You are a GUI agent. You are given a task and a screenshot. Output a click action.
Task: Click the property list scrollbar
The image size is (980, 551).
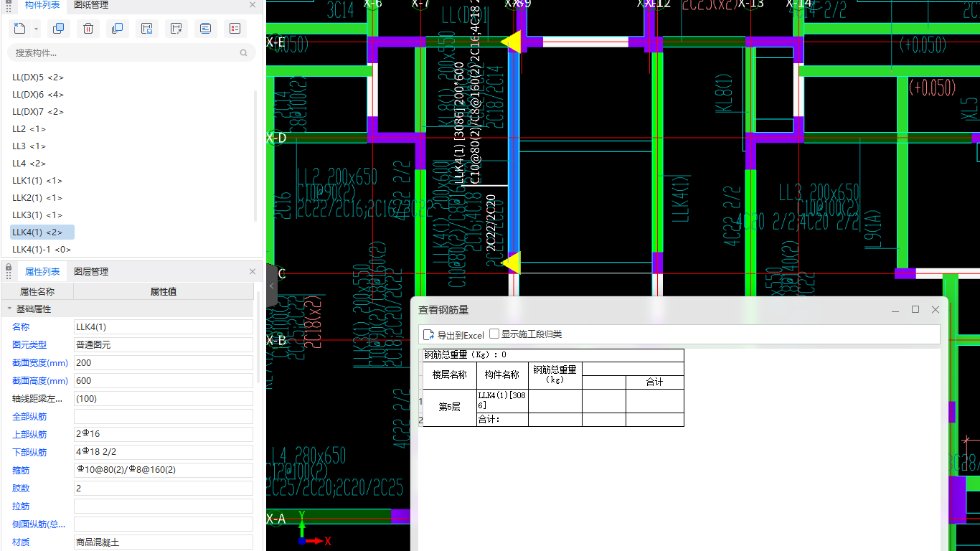(258, 336)
